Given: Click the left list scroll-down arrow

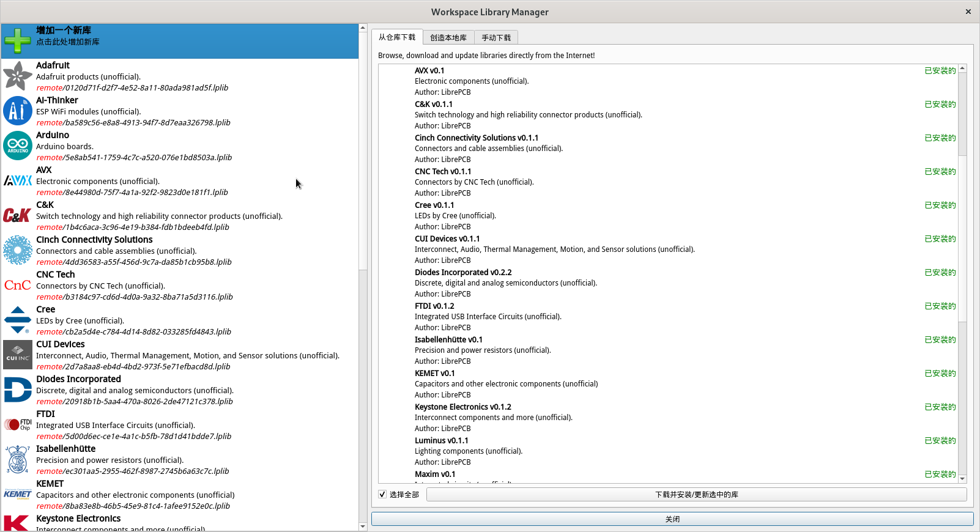Looking at the screenshot, I should click(363, 526).
